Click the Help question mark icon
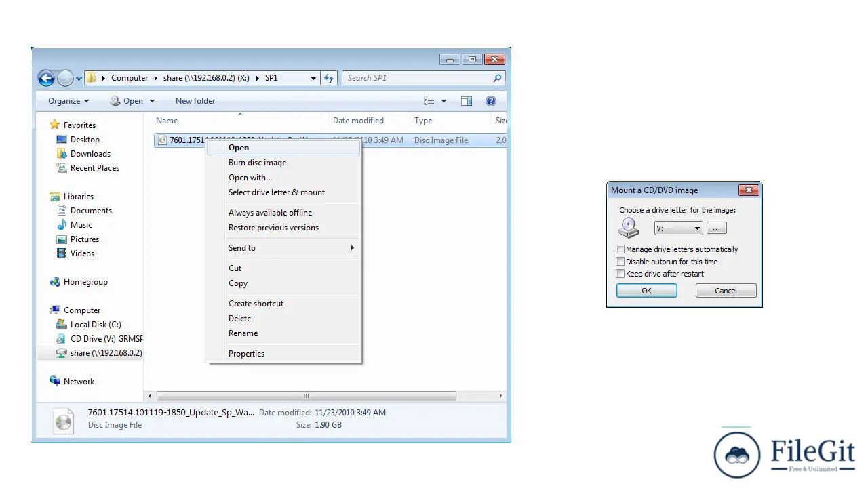The image size is (868, 488). [491, 101]
